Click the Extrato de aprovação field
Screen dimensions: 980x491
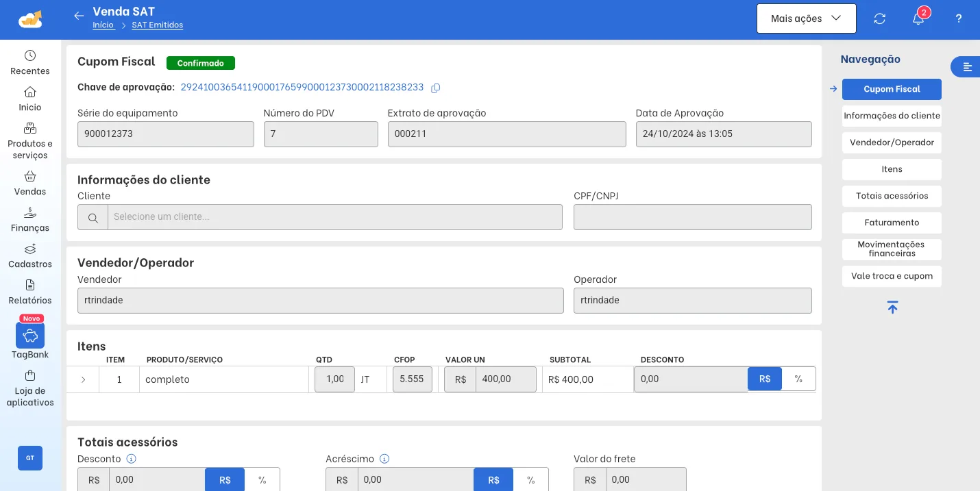(507, 134)
